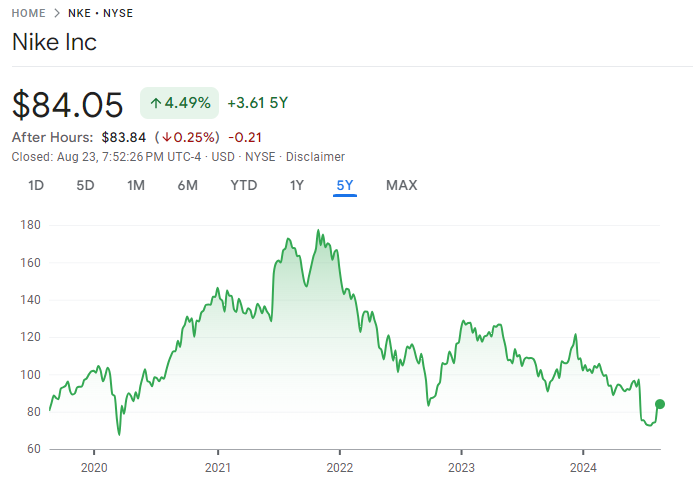Click the 100 y-axis label
Screen dimensions: 693x486
[30, 374]
